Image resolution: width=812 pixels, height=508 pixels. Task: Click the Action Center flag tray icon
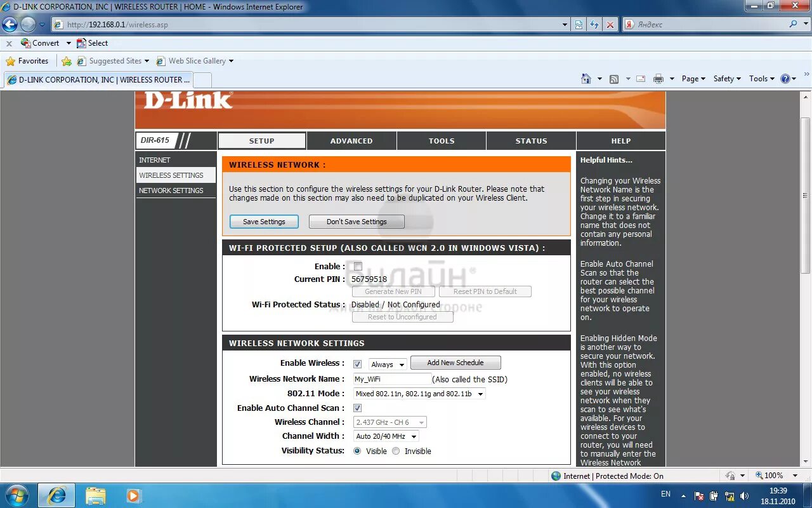click(699, 496)
